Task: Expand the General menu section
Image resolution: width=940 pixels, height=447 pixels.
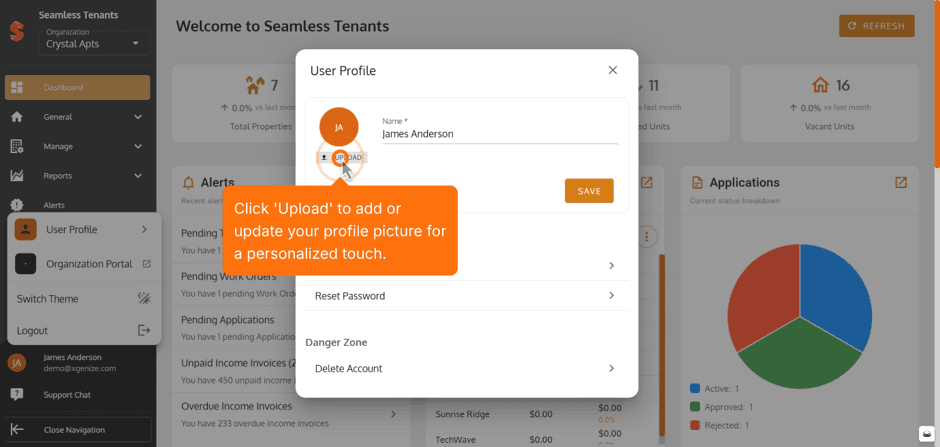Action: pos(77,117)
